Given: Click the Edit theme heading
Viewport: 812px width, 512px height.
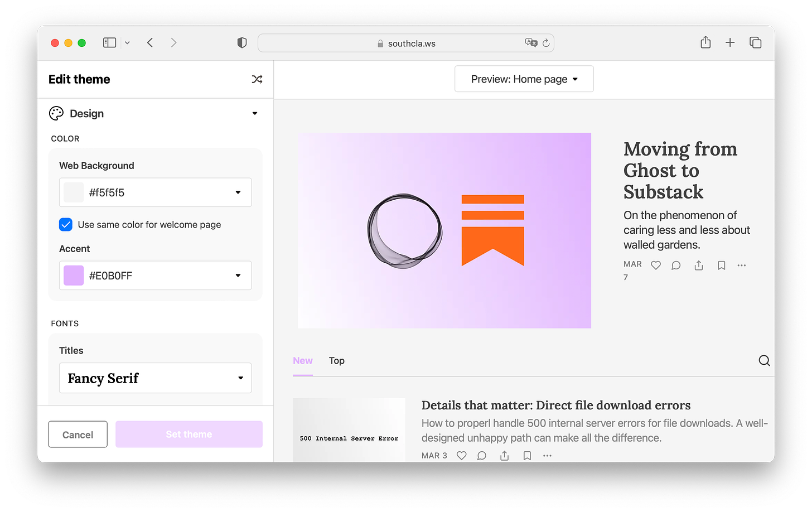Looking at the screenshot, I should click(x=79, y=79).
